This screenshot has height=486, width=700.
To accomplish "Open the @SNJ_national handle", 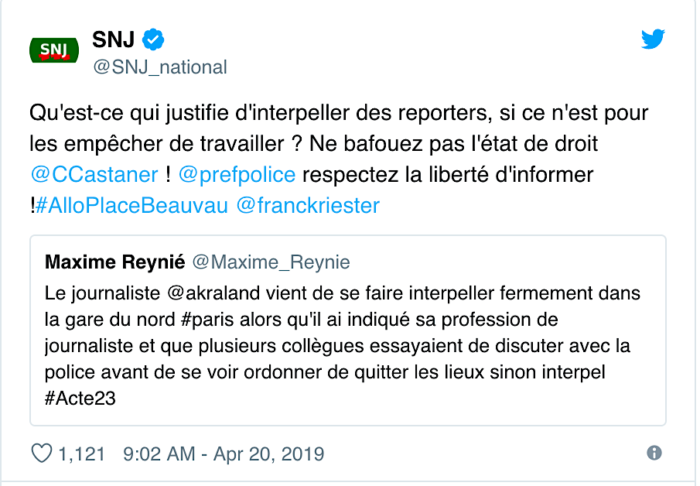I will 160,67.
